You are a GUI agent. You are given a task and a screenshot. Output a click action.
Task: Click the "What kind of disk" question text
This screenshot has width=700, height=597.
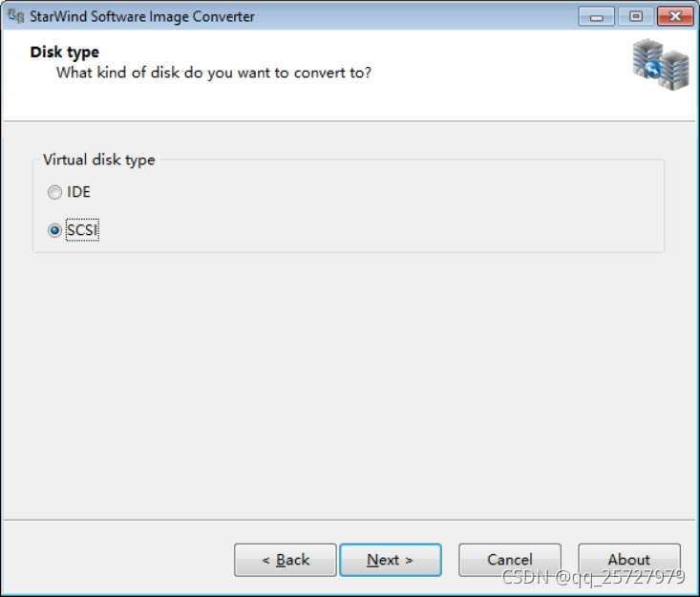(x=213, y=73)
